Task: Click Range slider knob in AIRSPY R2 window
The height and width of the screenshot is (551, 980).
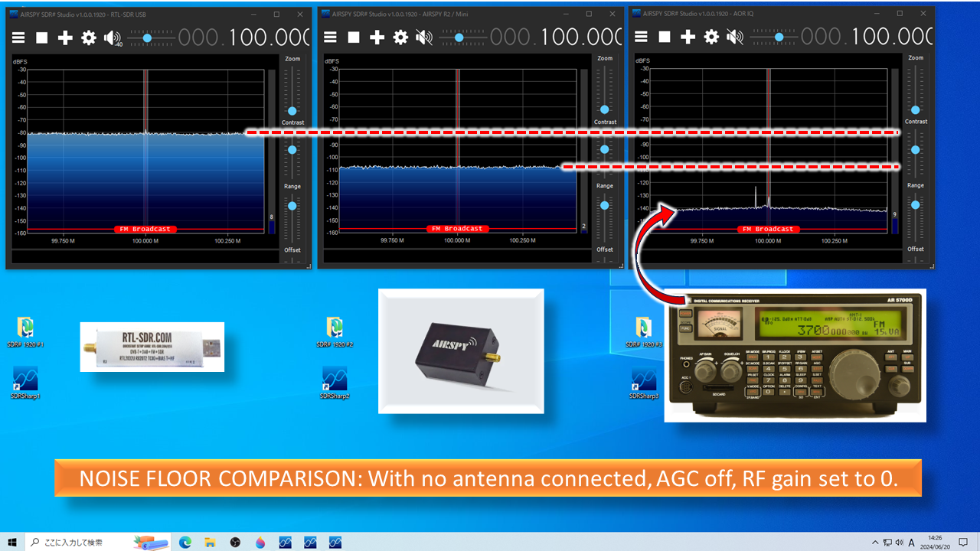Action: [x=605, y=205]
